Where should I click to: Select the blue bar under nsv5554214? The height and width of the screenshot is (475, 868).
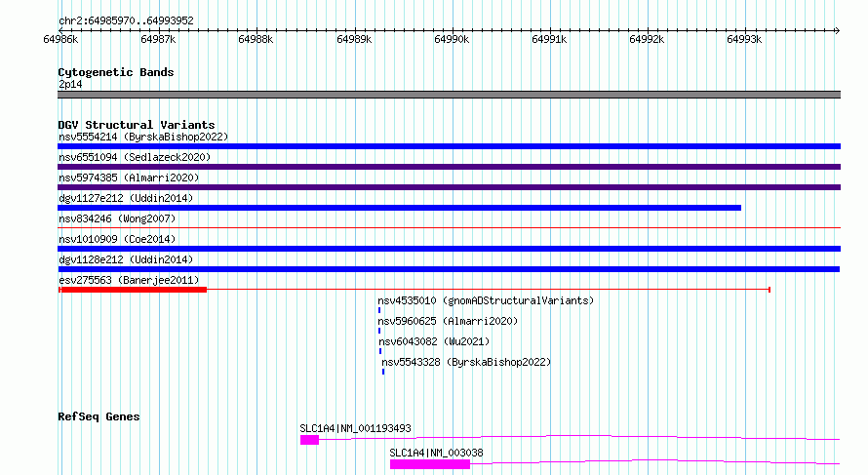pos(449,146)
